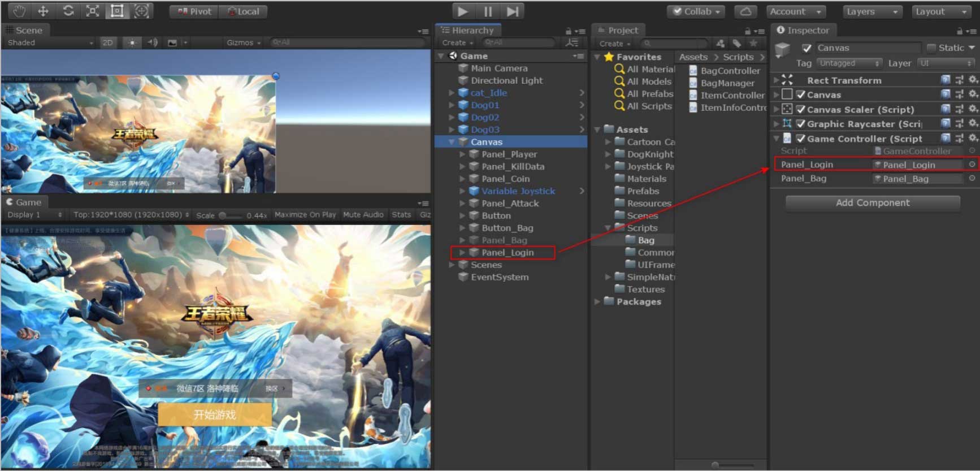Toggle scene lighting icon

point(132,42)
